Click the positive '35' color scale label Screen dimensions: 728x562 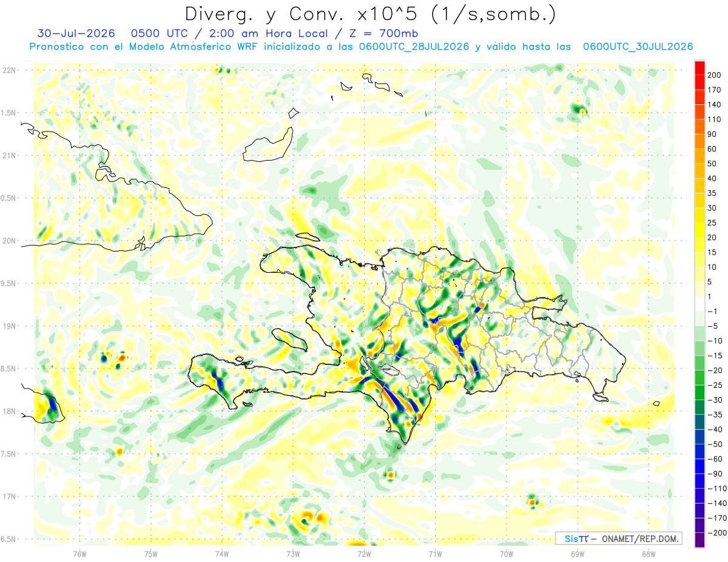point(712,193)
